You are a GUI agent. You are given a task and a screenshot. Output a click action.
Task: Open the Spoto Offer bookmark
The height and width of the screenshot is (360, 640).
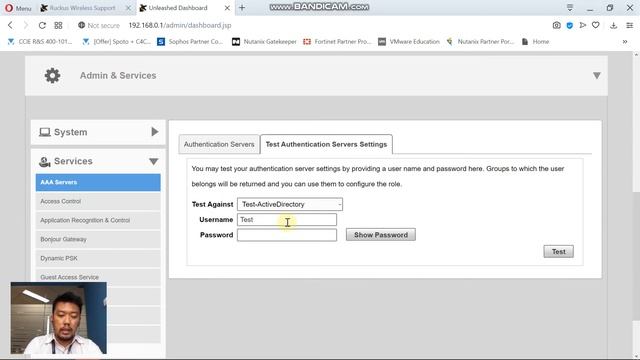[x=116, y=42]
